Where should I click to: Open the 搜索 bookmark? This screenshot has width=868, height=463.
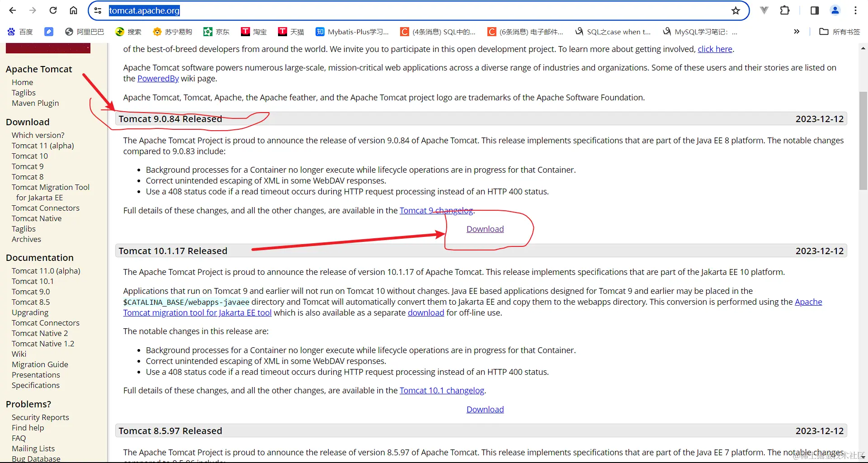128,32
